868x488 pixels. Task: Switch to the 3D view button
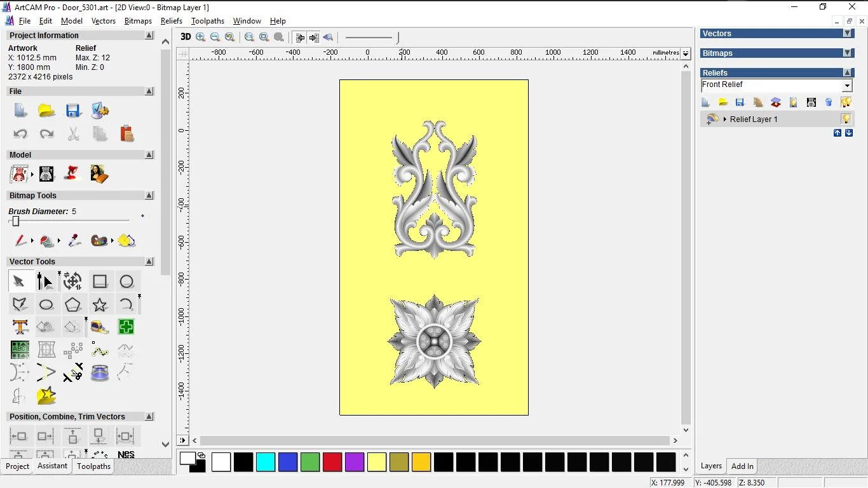pyautogui.click(x=186, y=37)
